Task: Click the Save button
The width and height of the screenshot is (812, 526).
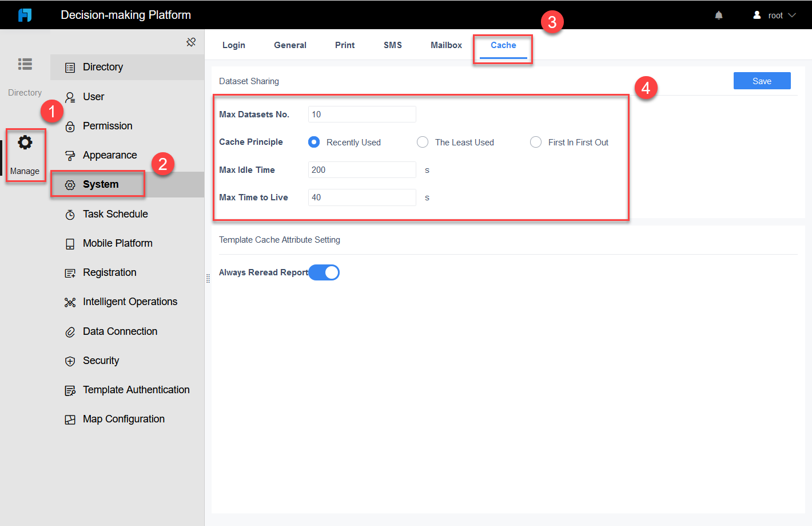Action: point(762,81)
